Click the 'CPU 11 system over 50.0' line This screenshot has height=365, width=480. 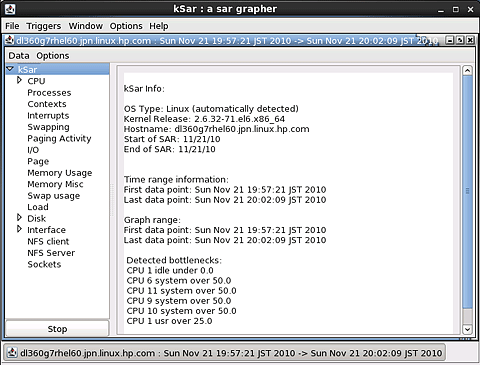click(181, 291)
